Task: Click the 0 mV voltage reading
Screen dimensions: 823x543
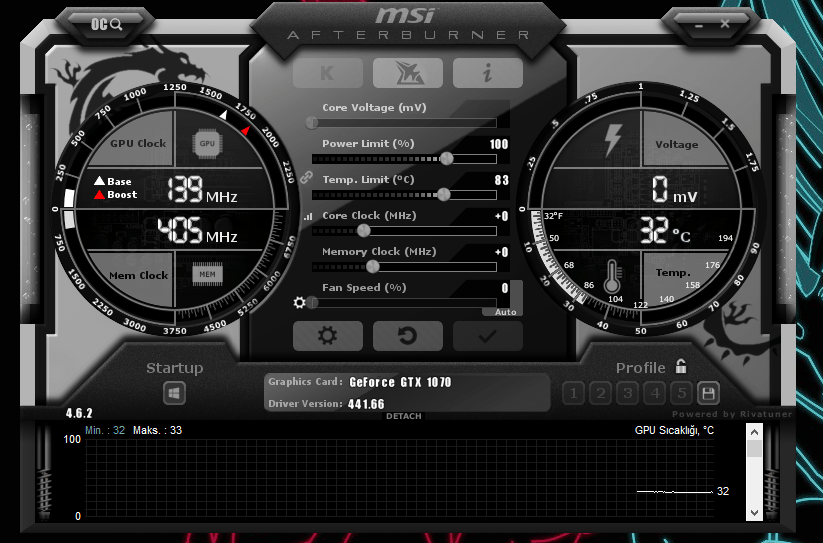Action: (674, 190)
